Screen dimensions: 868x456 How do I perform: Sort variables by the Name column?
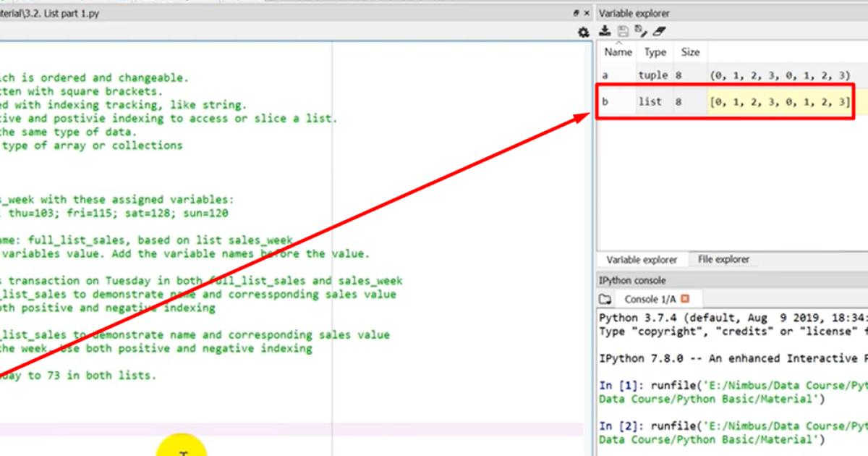618,51
